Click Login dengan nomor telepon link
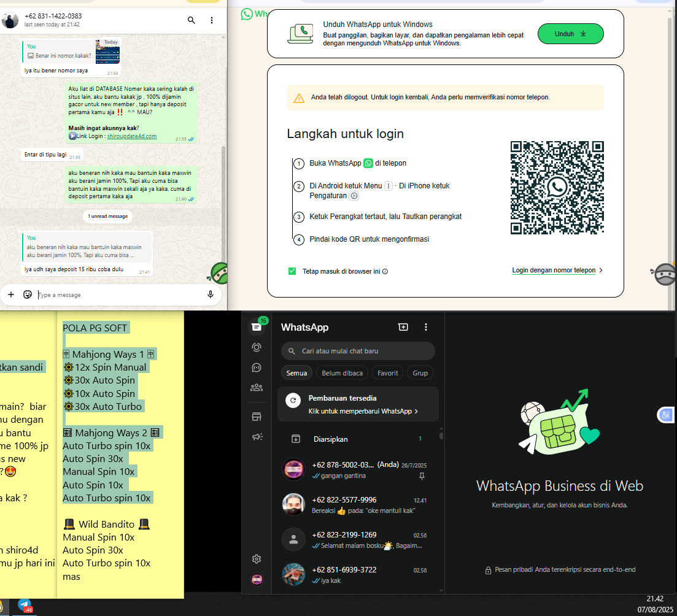This screenshot has height=616, width=677. [554, 270]
